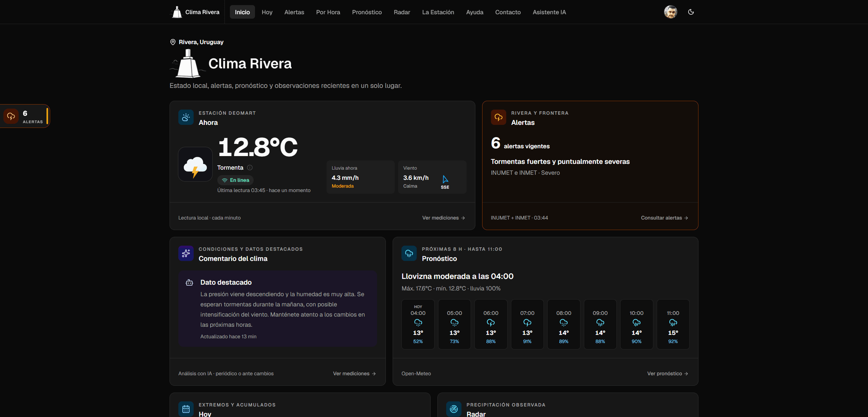Open Asistente IA from navbar

click(549, 12)
